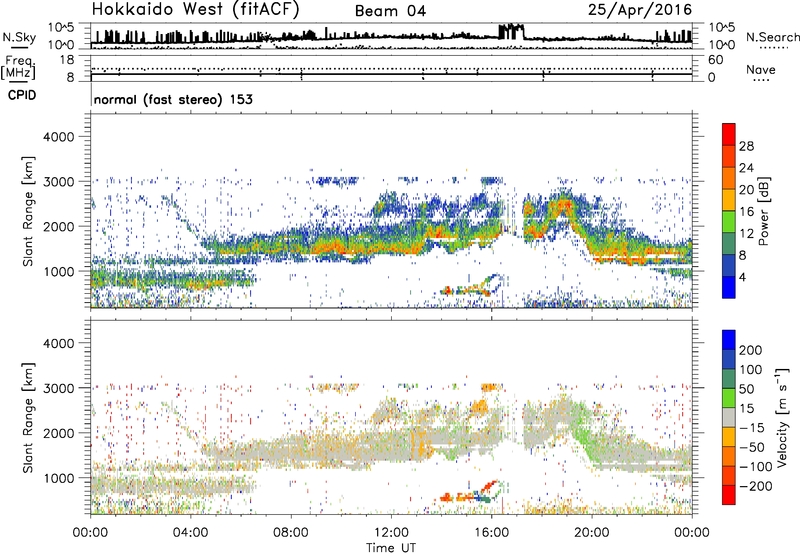Click the "24" tick on the Power color bar
Screen dimensions: 800x554
pos(746,168)
